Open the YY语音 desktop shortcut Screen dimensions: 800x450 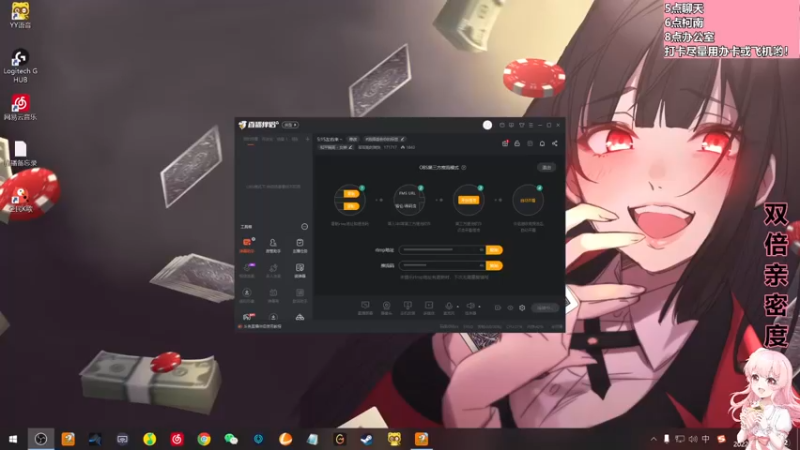coord(20,15)
